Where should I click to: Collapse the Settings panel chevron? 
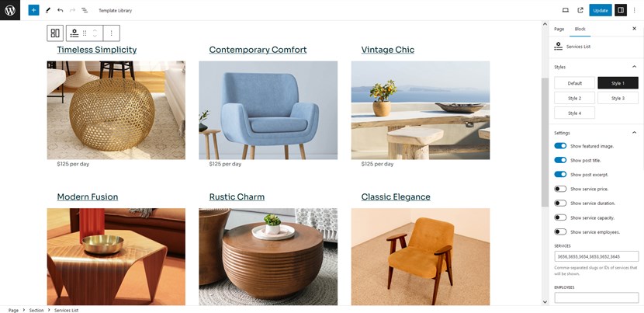pyautogui.click(x=634, y=133)
